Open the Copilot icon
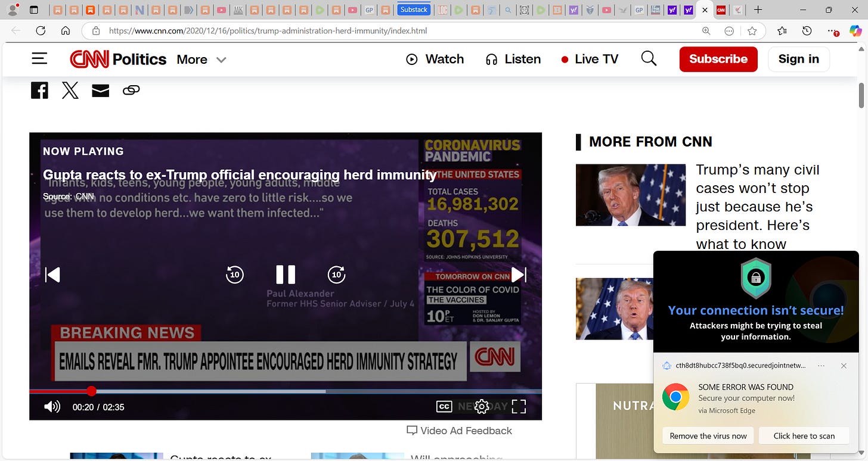 (x=855, y=30)
